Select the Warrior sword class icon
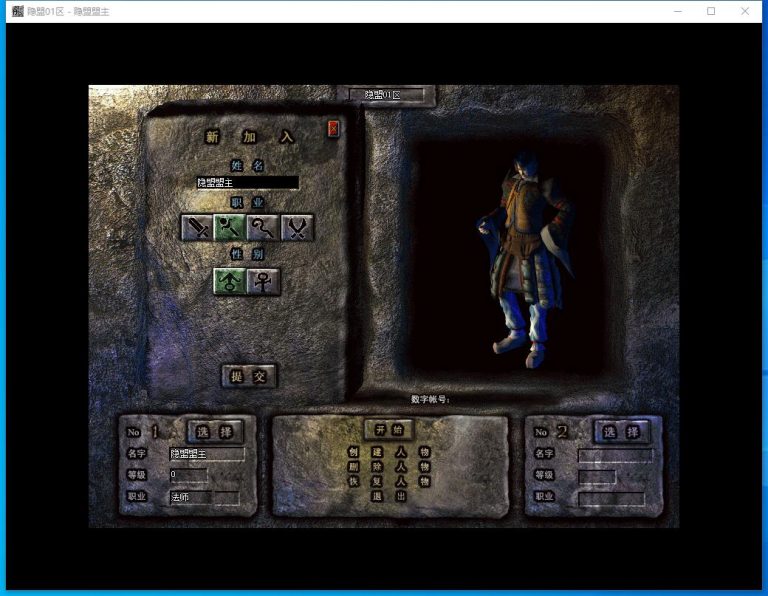The height and width of the screenshot is (596, 768). 197,228
